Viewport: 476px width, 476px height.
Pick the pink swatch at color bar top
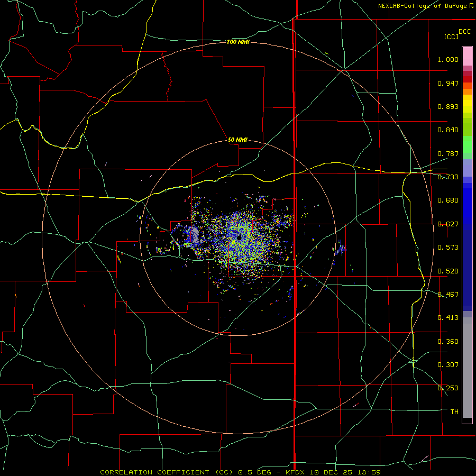pos(467,56)
